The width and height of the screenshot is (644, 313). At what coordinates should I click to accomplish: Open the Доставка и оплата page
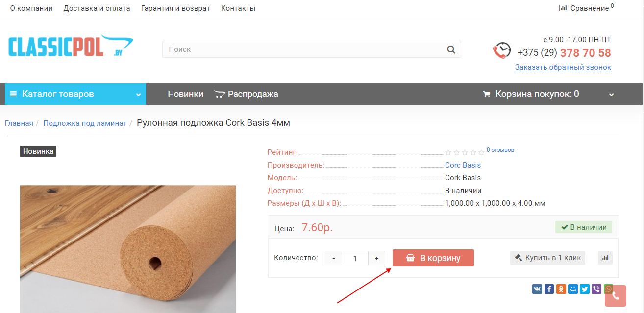(97, 8)
